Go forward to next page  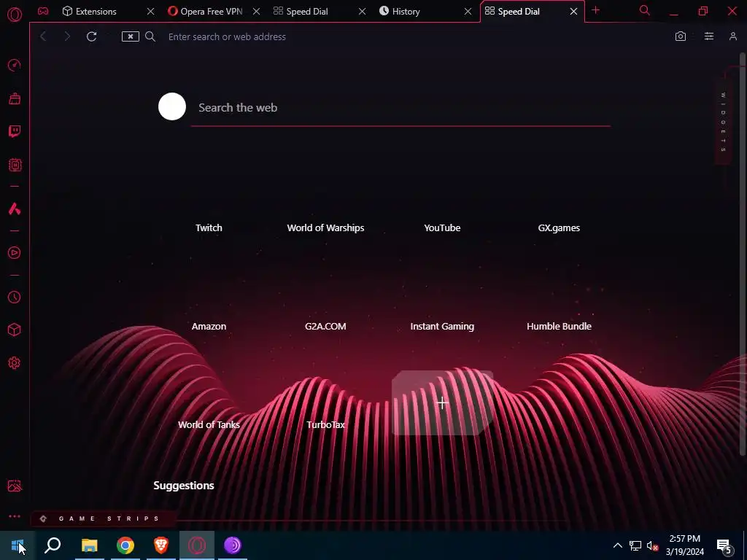pos(67,36)
